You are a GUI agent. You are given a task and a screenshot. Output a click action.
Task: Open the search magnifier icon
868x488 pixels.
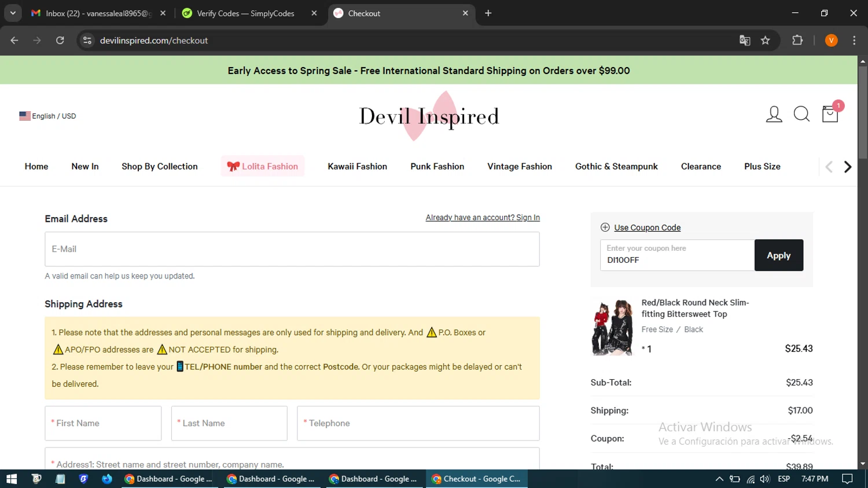click(x=801, y=115)
